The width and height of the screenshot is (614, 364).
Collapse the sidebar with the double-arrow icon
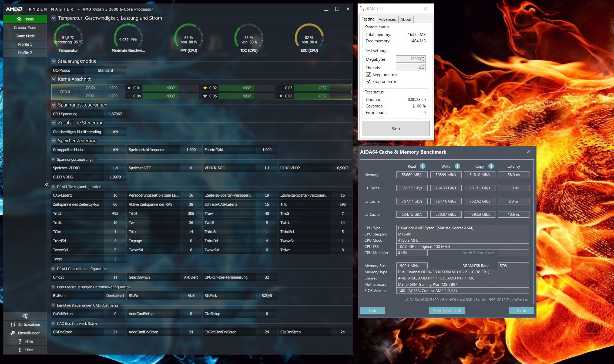pyautogui.click(x=47, y=184)
